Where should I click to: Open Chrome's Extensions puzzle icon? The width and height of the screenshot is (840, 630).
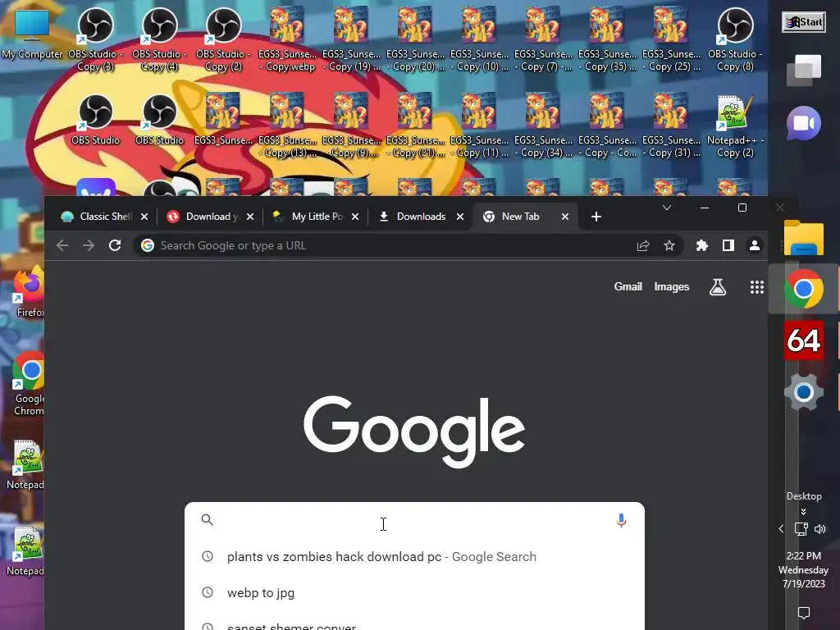point(702,245)
